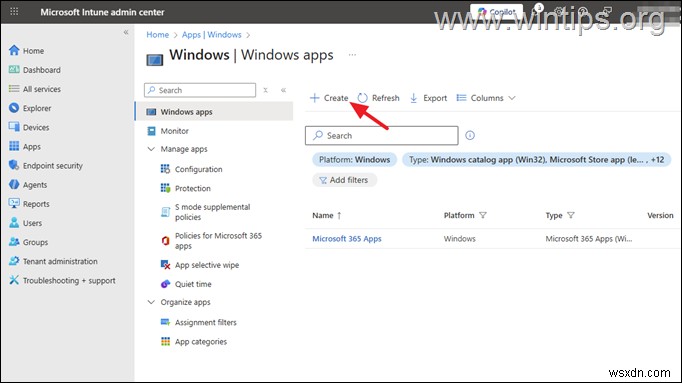Click the App categories grid icon

(x=165, y=341)
